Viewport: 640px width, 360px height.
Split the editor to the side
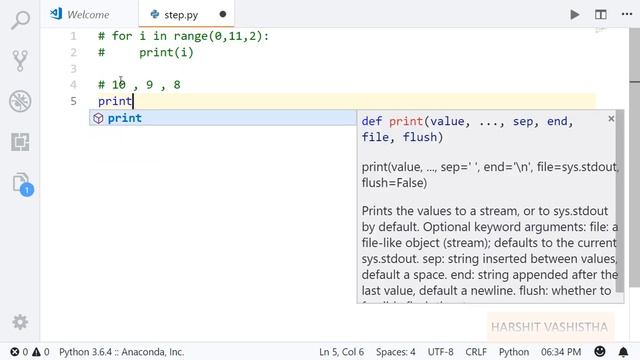600,15
